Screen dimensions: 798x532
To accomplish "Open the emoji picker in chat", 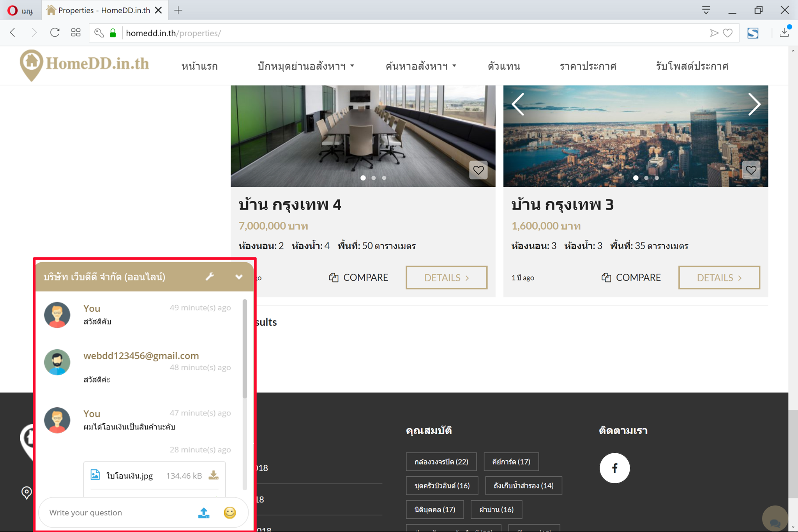I will 230,513.
